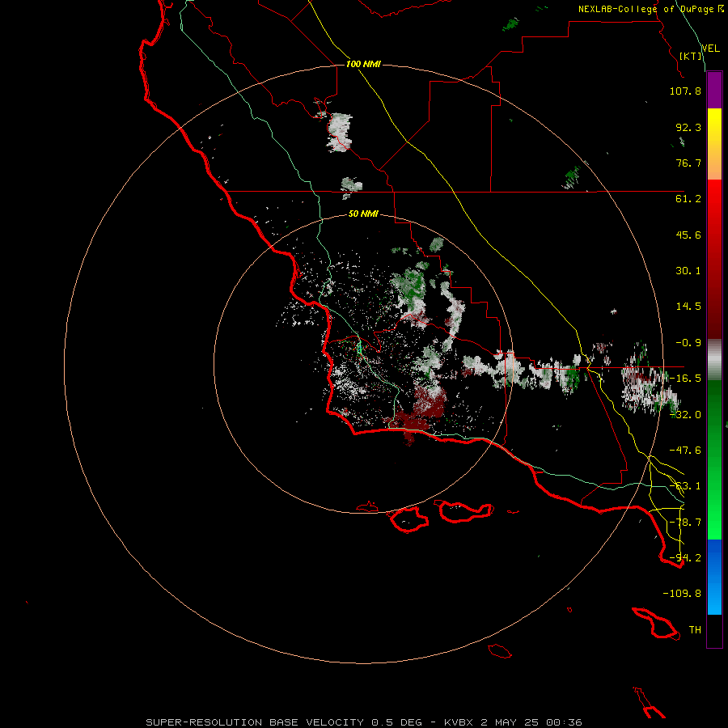This screenshot has width=728, height=728.
Task: Select the 76.7 scale value
Action: [688, 163]
